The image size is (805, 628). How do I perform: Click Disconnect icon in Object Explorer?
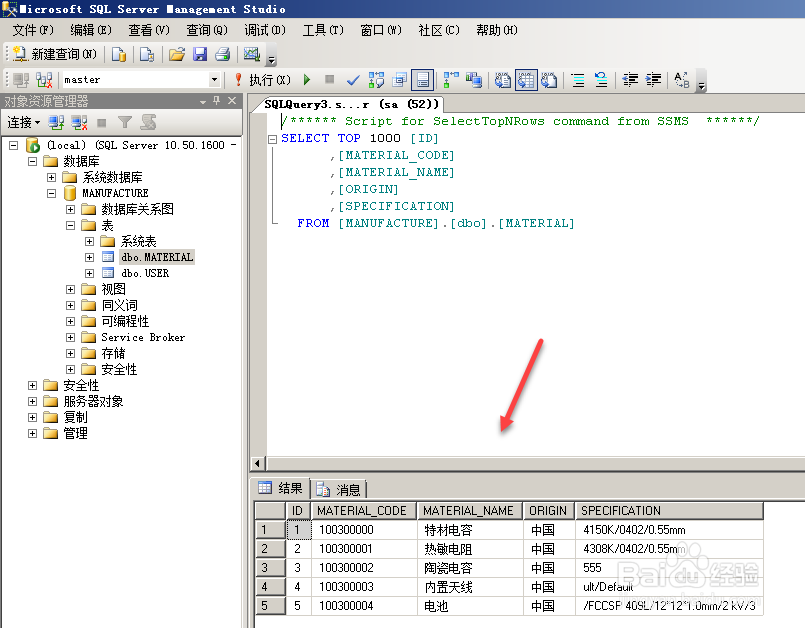pos(79,122)
